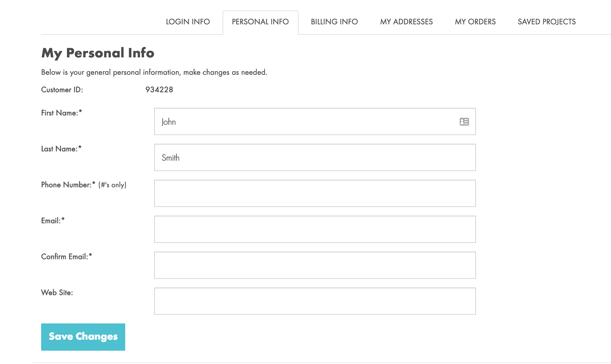
Task: Open the Billing Info tab
Action: pyautogui.click(x=334, y=22)
